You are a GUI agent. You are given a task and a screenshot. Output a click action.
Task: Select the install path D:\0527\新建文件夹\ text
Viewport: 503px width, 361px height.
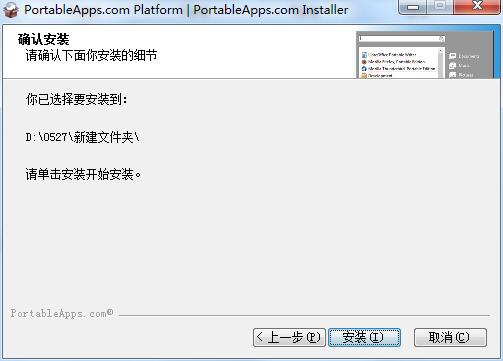point(82,137)
